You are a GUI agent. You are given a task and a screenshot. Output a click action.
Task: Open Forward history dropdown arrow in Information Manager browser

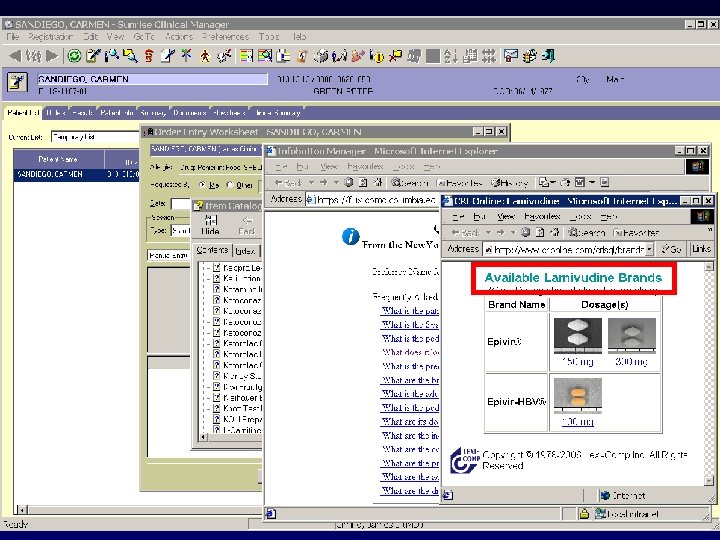click(x=336, y=183)
